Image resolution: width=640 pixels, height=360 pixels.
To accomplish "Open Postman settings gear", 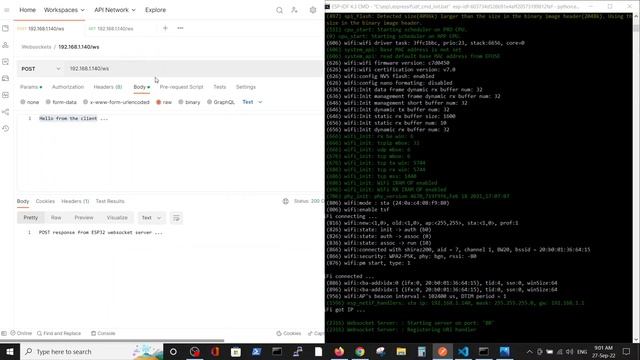I will [x=313, y=10].
